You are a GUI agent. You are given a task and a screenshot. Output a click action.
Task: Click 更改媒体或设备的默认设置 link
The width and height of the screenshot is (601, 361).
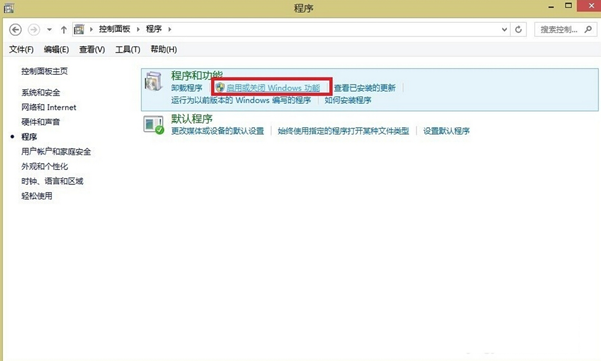click(x=217, y=131)
